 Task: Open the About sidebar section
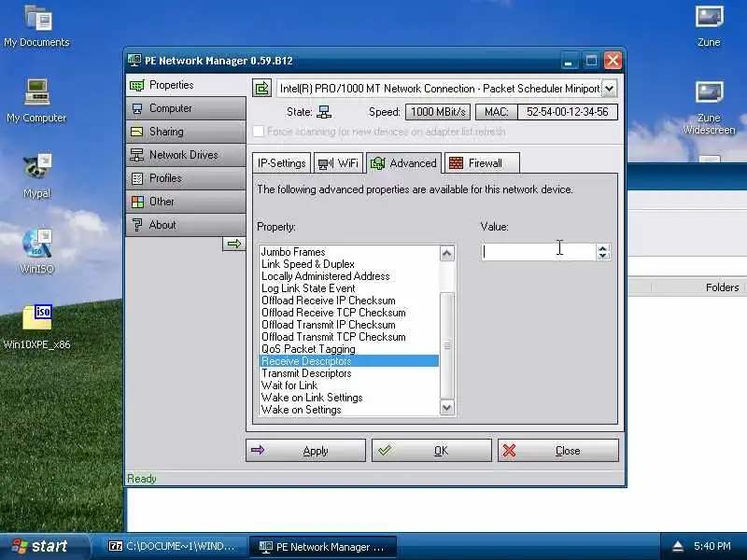coord(186,225)
